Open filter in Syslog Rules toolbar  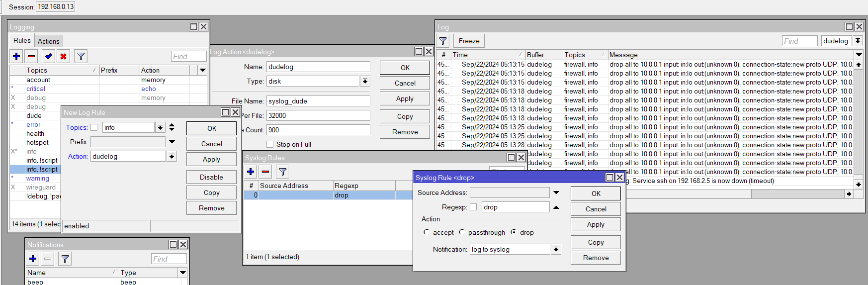pos(283,172)
